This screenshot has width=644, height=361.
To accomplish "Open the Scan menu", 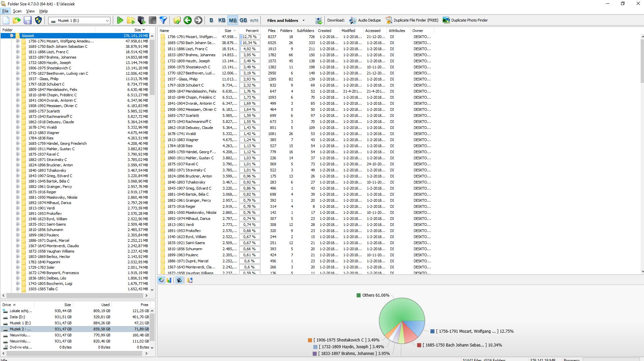I will click(17, 11).
